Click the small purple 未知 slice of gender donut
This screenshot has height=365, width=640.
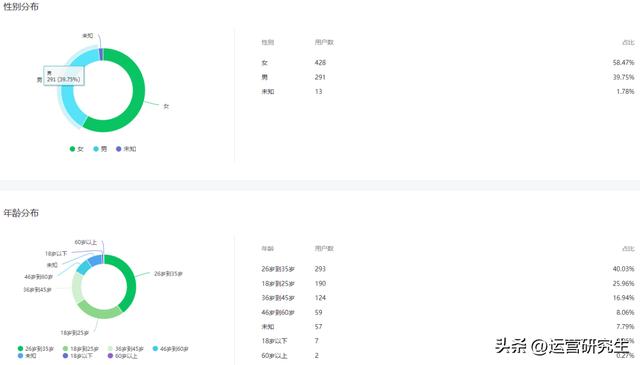click(101, 54)
